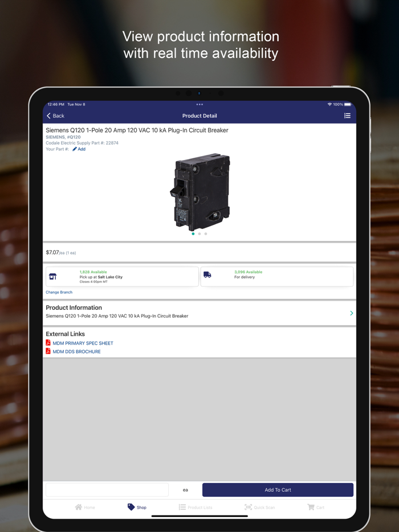Click the Siemens Q120 product title
Viewport: 399px width, 532px height.
tap(137, 130)
